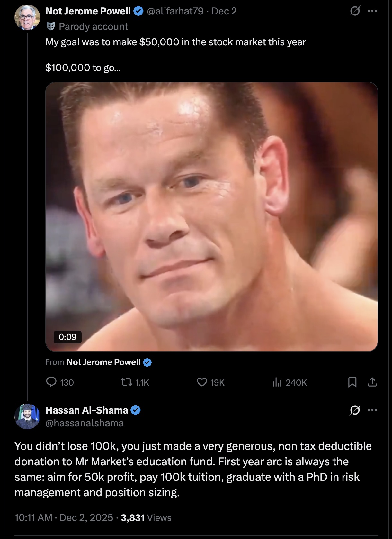392x539 pixels.
Task: Click the reply icon with 130 replies
Action: [51, 382]
